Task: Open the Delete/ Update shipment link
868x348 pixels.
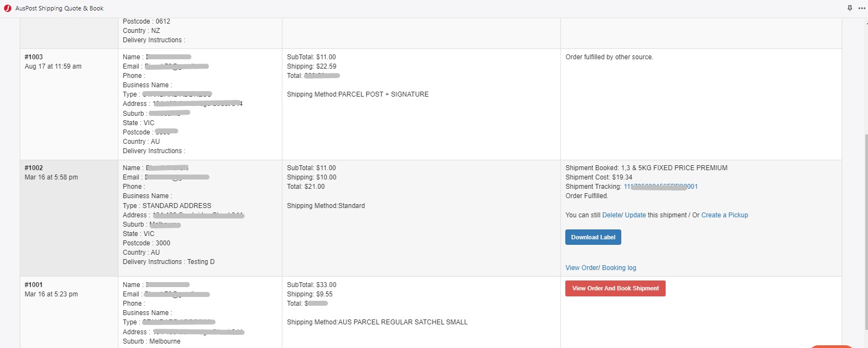Action: coord(624,215)
